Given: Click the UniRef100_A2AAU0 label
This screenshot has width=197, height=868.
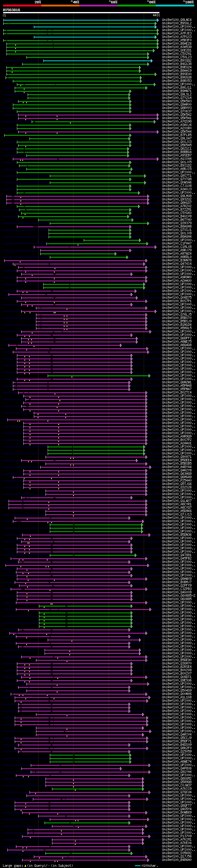Looking at the screenshot, I should click(177, 281).
